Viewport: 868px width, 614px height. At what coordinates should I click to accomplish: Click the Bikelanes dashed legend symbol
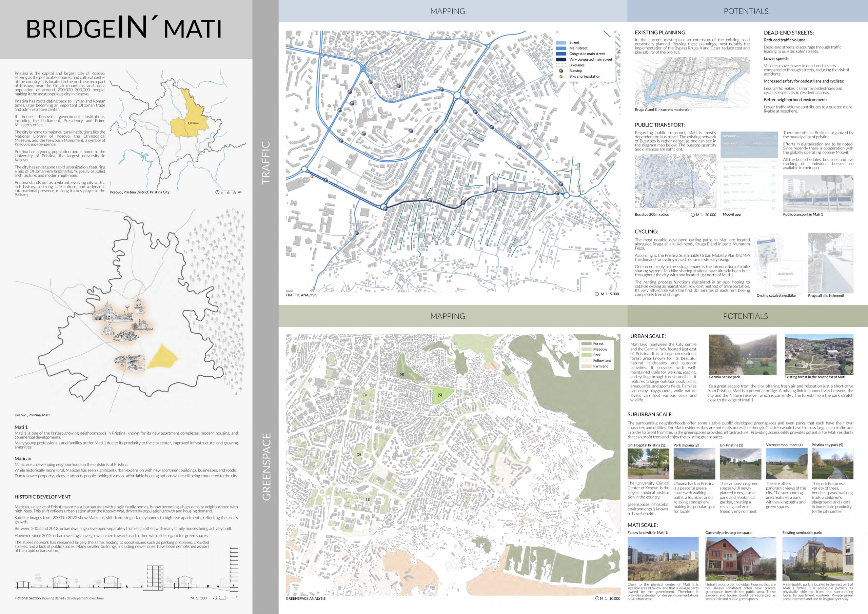(x=561, y=65)
